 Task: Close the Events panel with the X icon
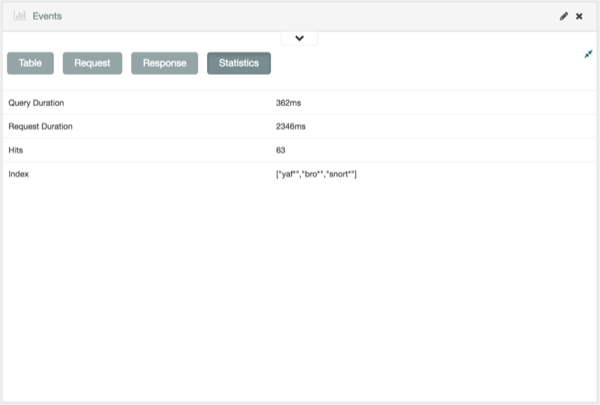click(579, 16)
